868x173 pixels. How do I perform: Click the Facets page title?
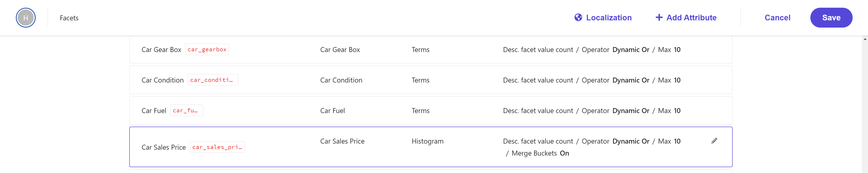point(69,18)
